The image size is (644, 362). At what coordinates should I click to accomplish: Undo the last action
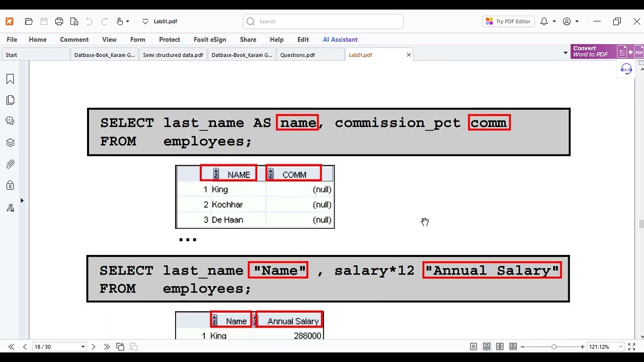(x=89, y=22)
